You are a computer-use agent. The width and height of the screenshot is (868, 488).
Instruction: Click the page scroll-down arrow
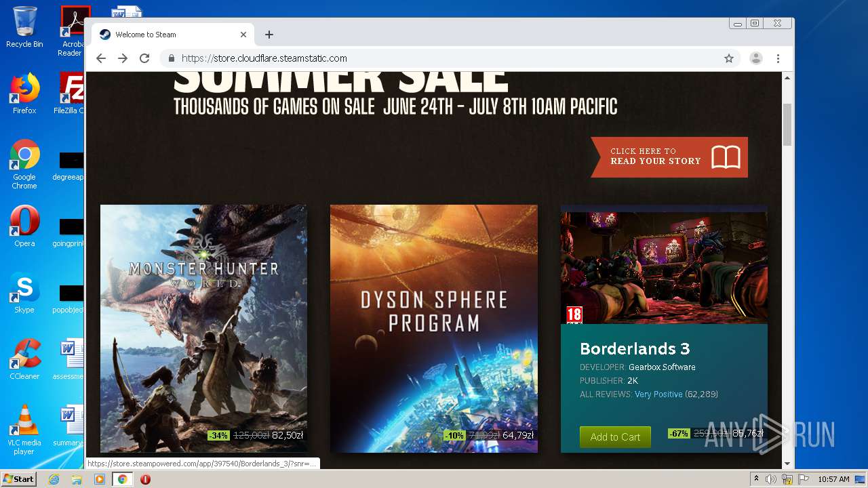pyautogui.click(x=787, y=464)
